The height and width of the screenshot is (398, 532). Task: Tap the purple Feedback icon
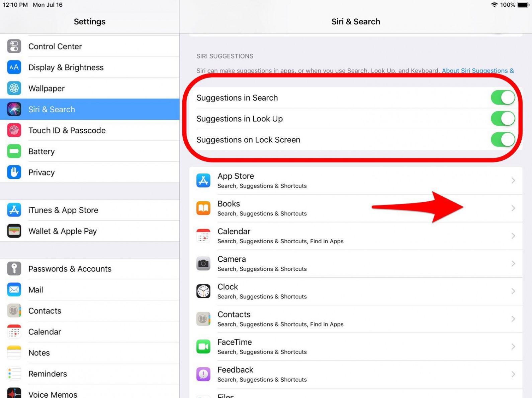[x=203, y=375]
